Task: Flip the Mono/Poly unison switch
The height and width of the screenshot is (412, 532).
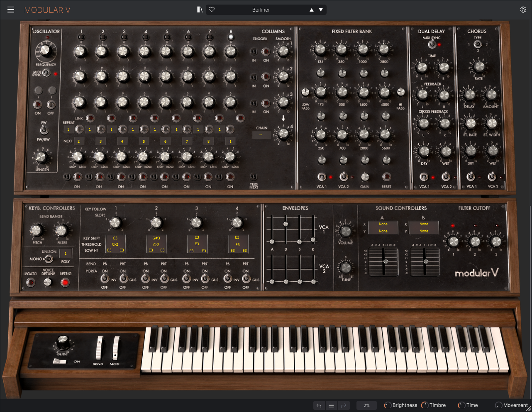Action: coord(49,259)
